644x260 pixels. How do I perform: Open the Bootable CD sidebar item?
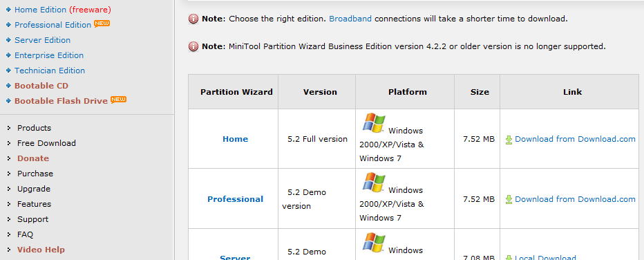[x=41, y=86]
